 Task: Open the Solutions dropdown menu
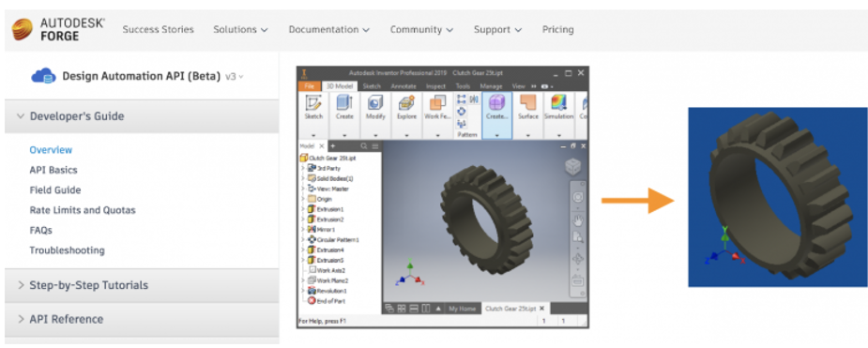pos(241,29)
